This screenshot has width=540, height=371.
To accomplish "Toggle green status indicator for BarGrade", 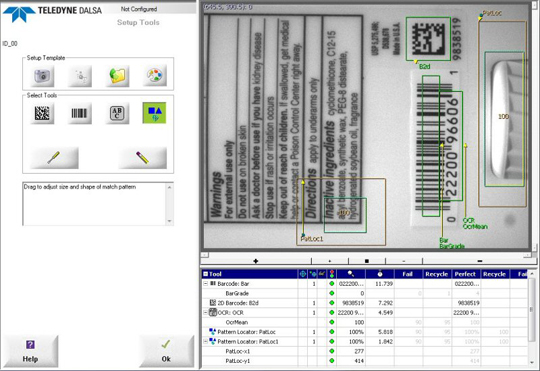I will coord(332,293).
